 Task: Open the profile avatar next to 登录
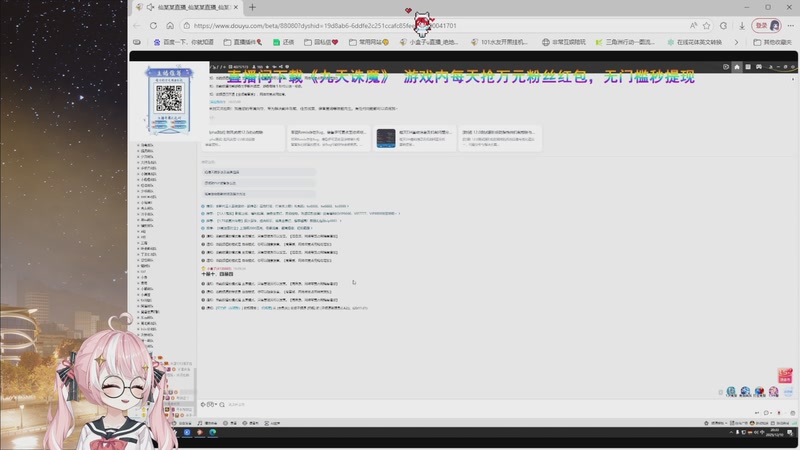click(x=775, y=26)
